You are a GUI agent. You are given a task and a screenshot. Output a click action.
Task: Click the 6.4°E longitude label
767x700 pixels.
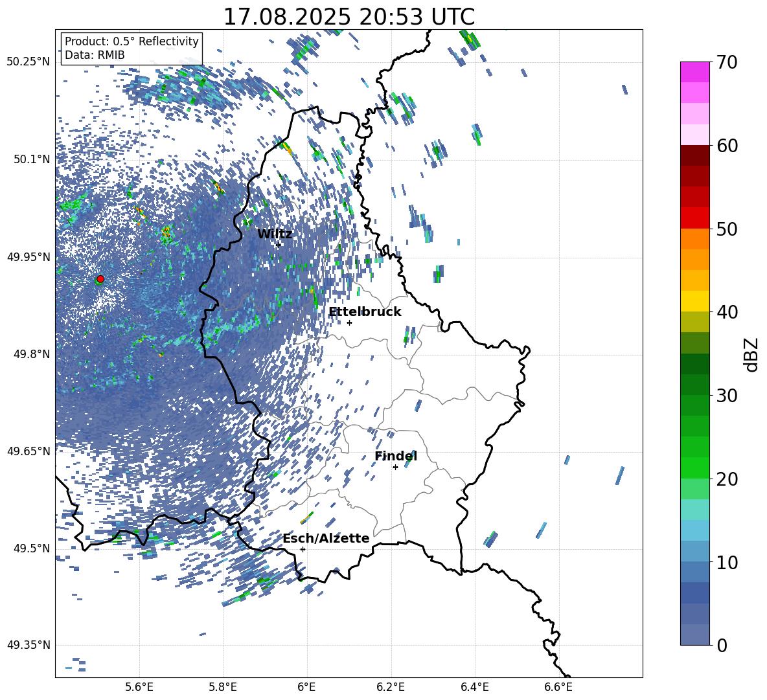[474, 688]
